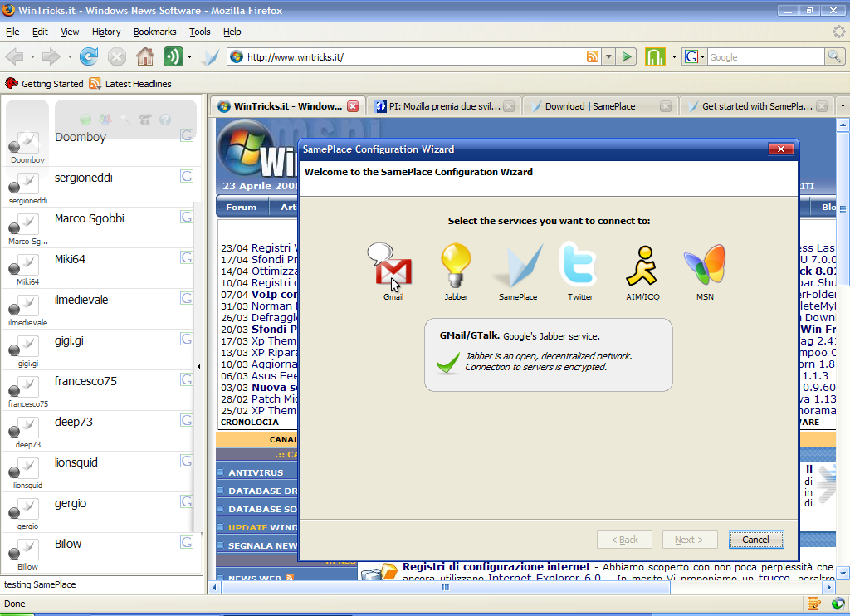Select contact Miki64 in sidebar

pyautogui.click(x=100, y=268)
